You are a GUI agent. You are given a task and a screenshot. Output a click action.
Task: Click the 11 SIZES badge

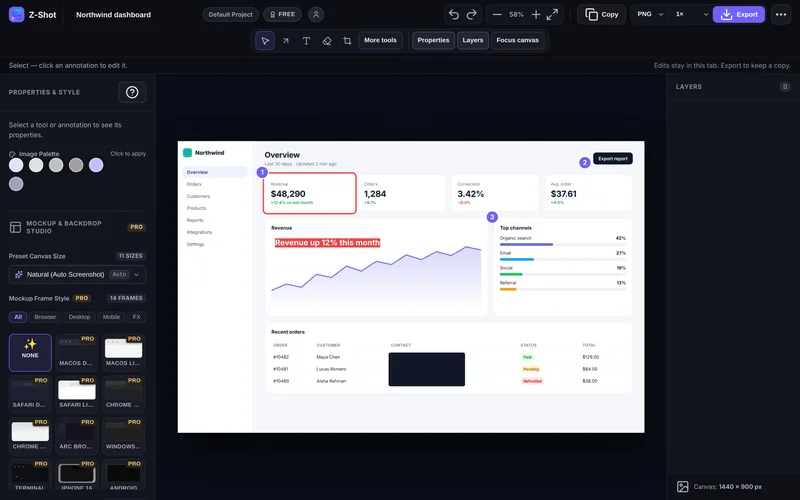[x=131, y=256]
